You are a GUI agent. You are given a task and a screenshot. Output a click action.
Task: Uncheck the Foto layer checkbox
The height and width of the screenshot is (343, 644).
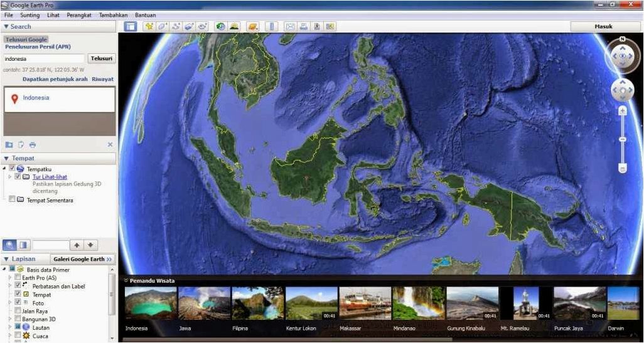18,302
